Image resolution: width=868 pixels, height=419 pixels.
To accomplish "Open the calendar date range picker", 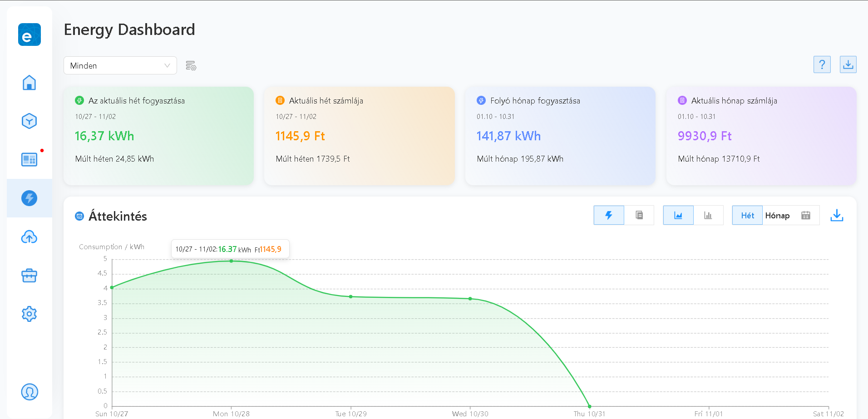I will tap(806, 215).
